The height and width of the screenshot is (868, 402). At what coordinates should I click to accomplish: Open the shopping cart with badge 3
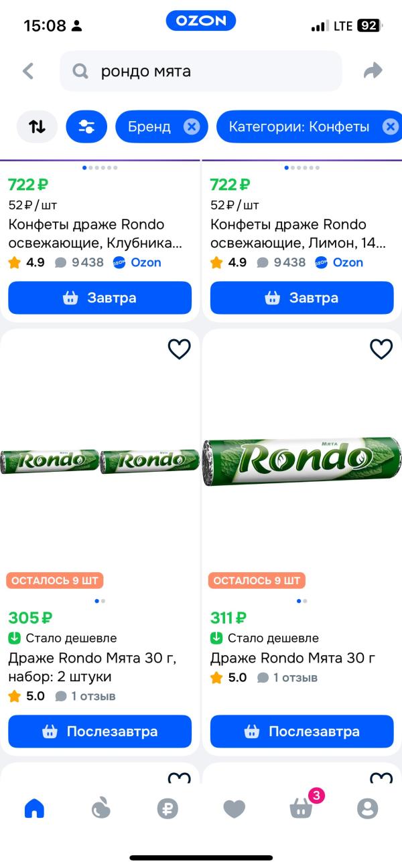[x=301, y=808]
